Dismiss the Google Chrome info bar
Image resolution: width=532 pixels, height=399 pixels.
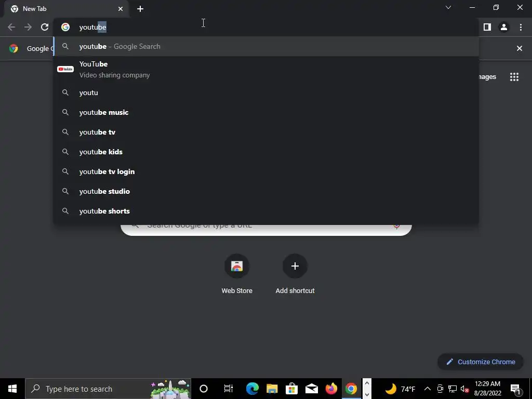[519, 48]
